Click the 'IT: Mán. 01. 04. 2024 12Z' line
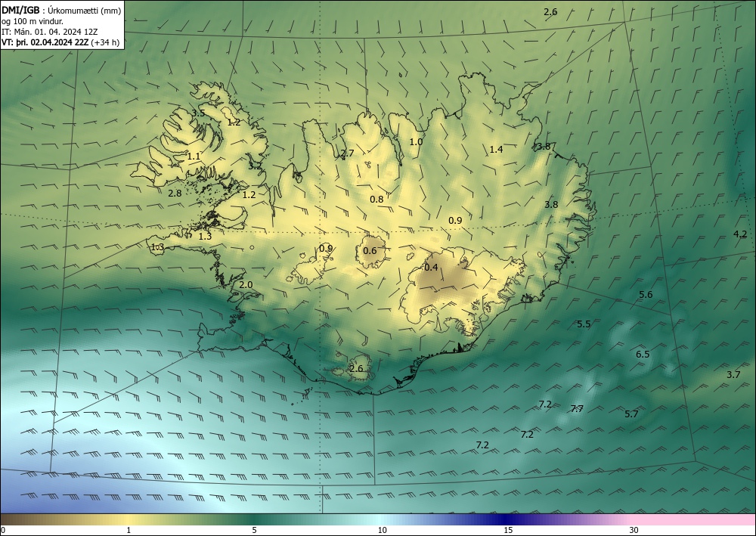Viewport: 756px width, 536px height. click(x=50, y=32)
